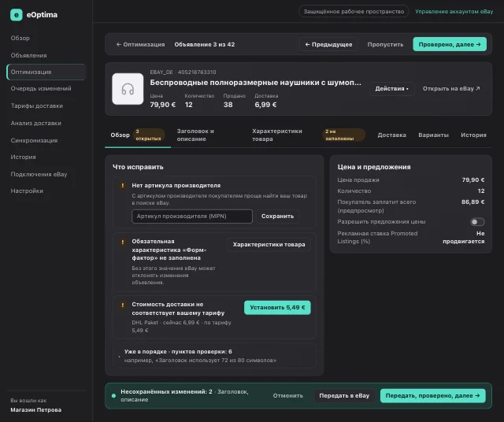Screen dimensions: 504x422
Task: Click top 'Проверено, далее →' button
Action: (450, 44)
